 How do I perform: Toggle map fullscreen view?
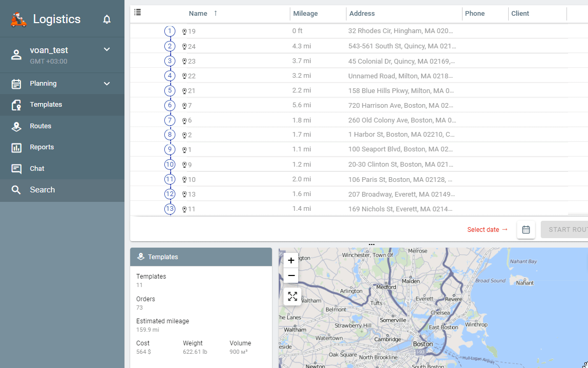(292, 297)
